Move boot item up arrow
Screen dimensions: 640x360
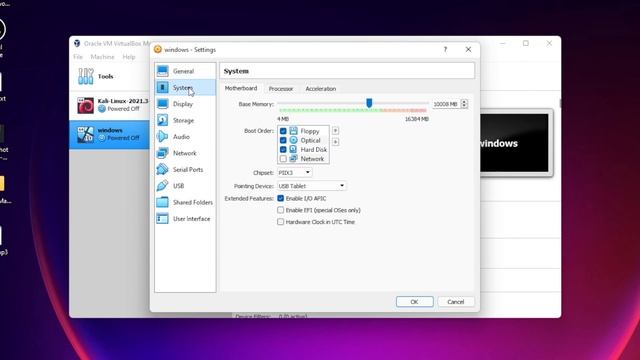(335, 131)
